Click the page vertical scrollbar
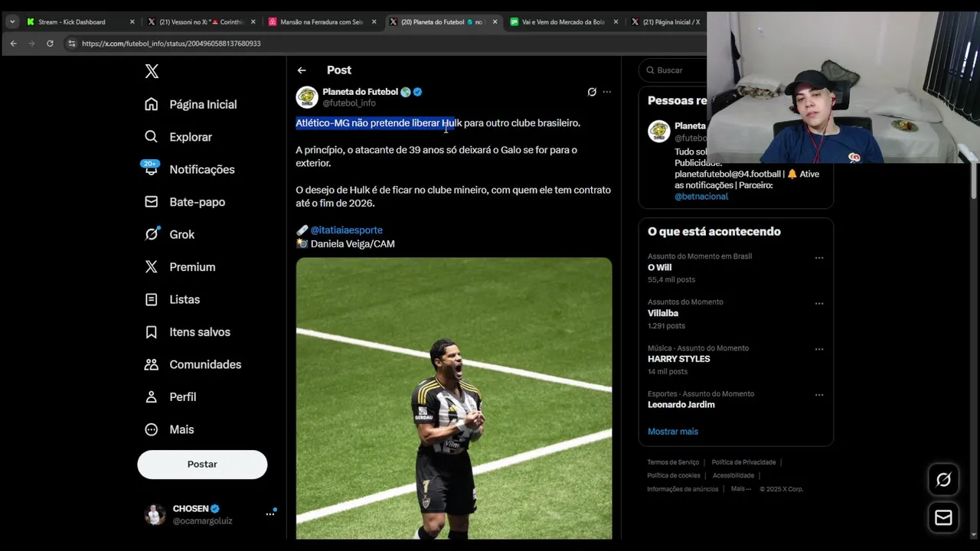This screenshot has width=980, height=551. 974,181
